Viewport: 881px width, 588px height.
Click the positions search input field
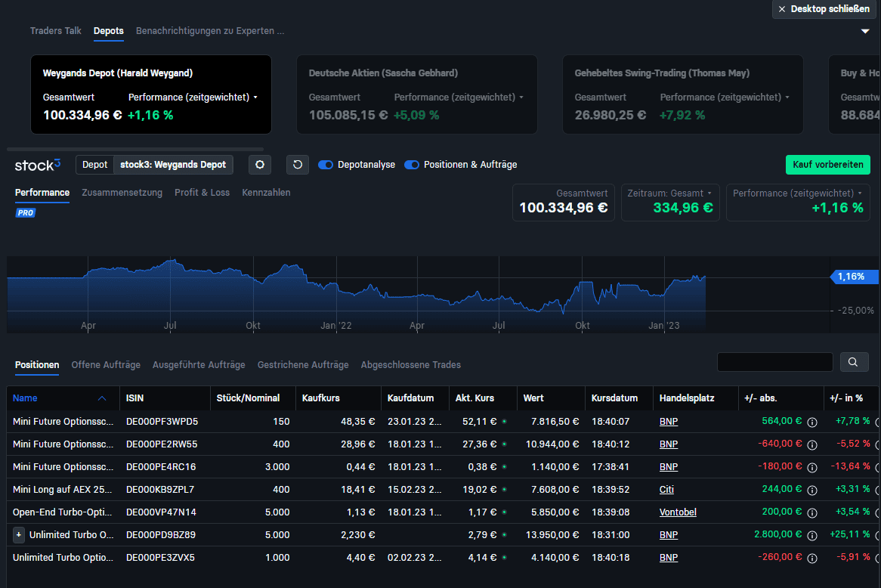(774, 362)
